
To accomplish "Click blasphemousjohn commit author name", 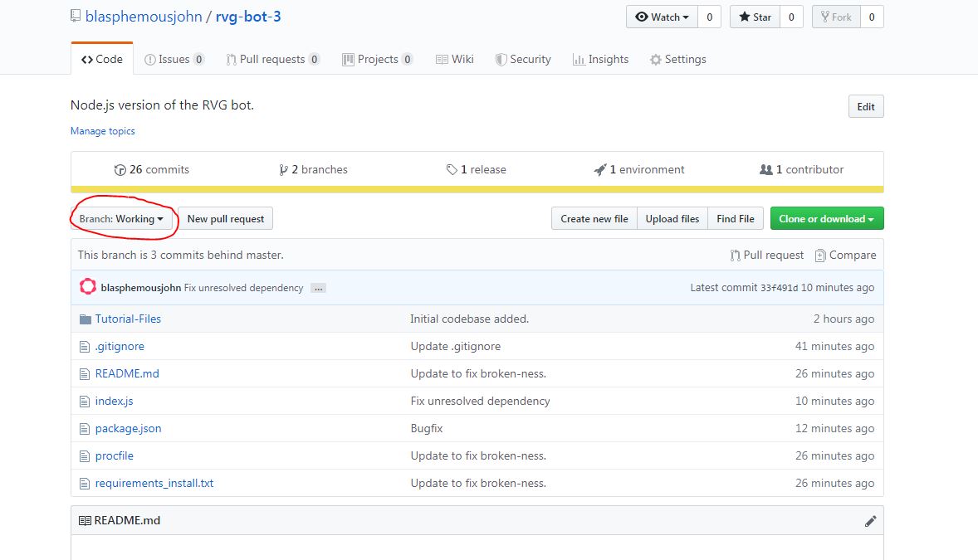I will coord(141,288).
